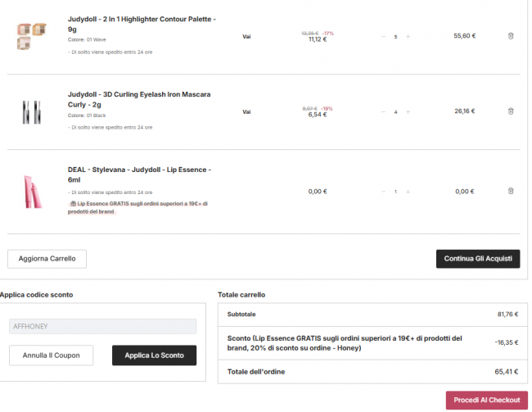Remove the Curling Eyelash Mascara from cart
The image size is (532, 412).
point(511,111)
